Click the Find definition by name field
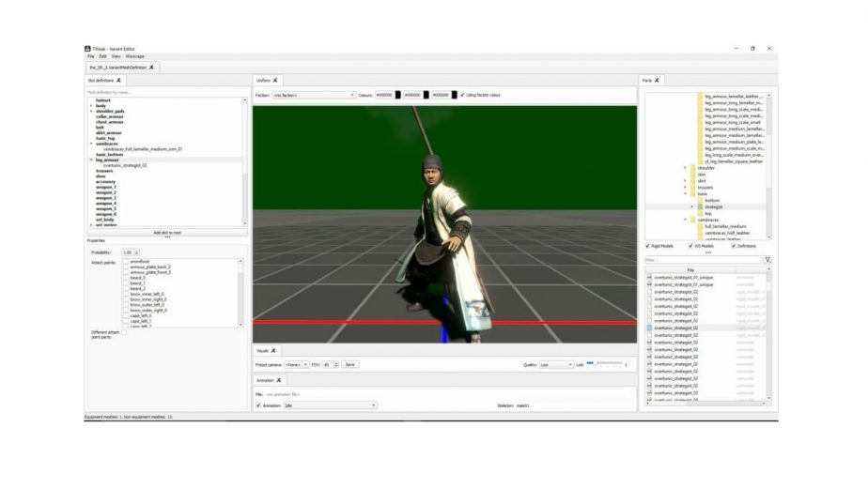 tap(166, 92)
